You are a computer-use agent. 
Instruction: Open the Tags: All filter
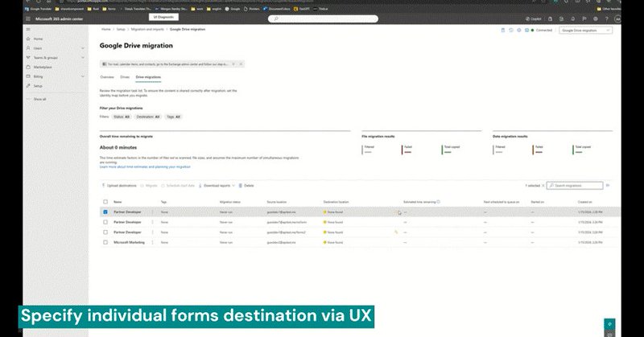(x=173, y=117)
